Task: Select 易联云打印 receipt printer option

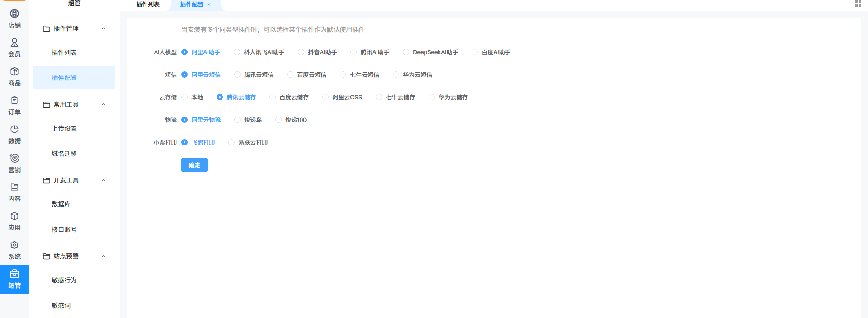Action: 248,143
